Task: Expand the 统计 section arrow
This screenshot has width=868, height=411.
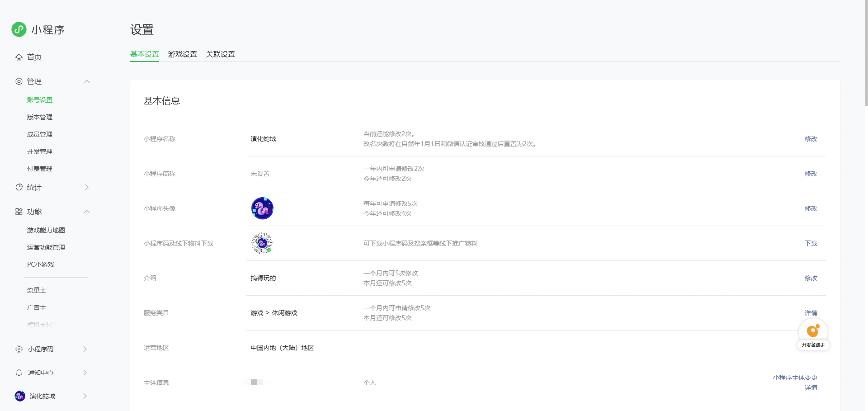Action: point(87,187)
